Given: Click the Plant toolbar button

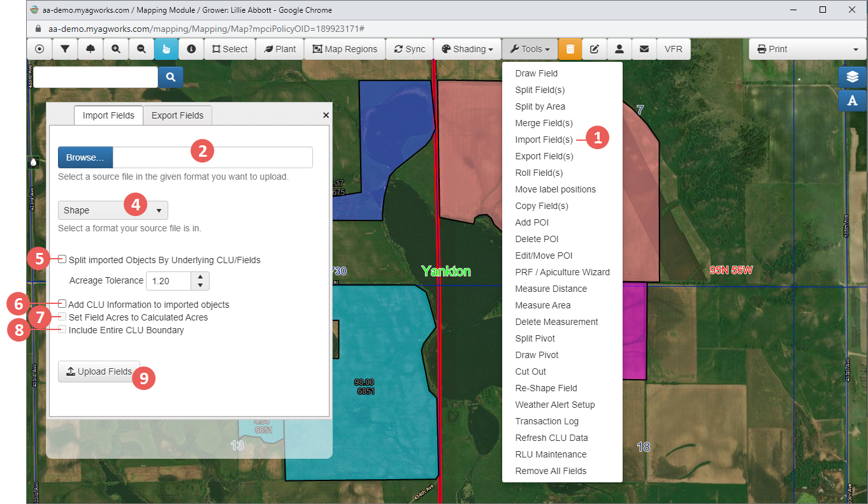Looking at the screenshot, I should tap(280, 49).
